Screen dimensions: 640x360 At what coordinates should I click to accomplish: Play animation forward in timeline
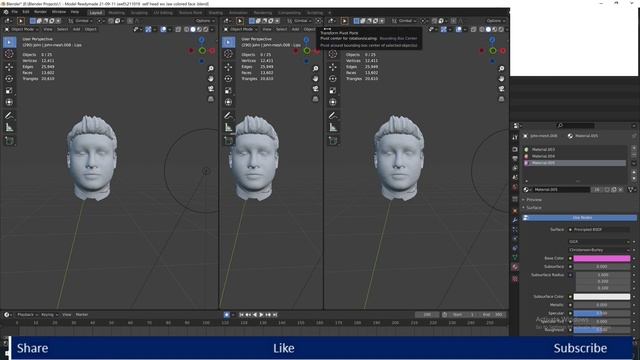click(261, 315)
